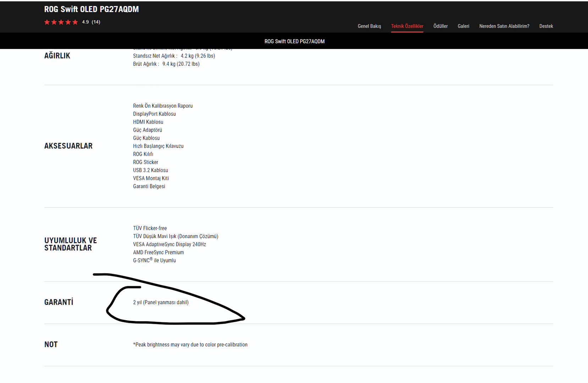Click the Brüt Ağırlık 9.4 kg line
Screen dimensions: 588x383
[166, 64]
